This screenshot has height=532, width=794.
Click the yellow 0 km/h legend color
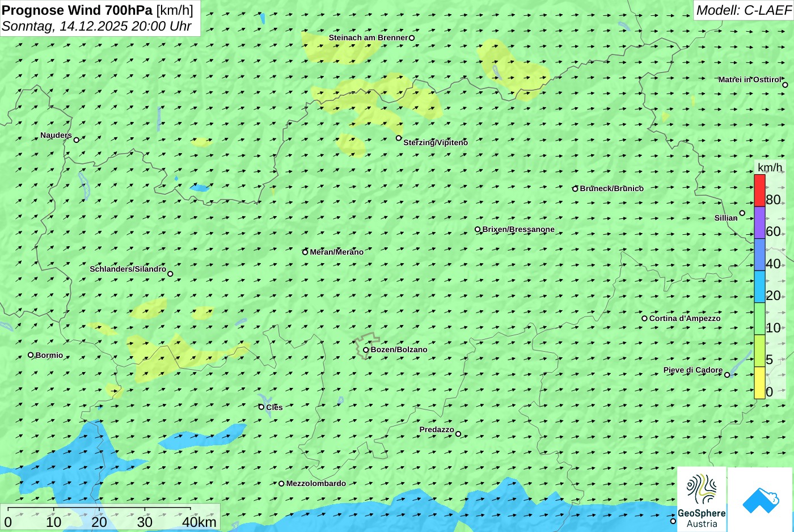coord(759,383)
